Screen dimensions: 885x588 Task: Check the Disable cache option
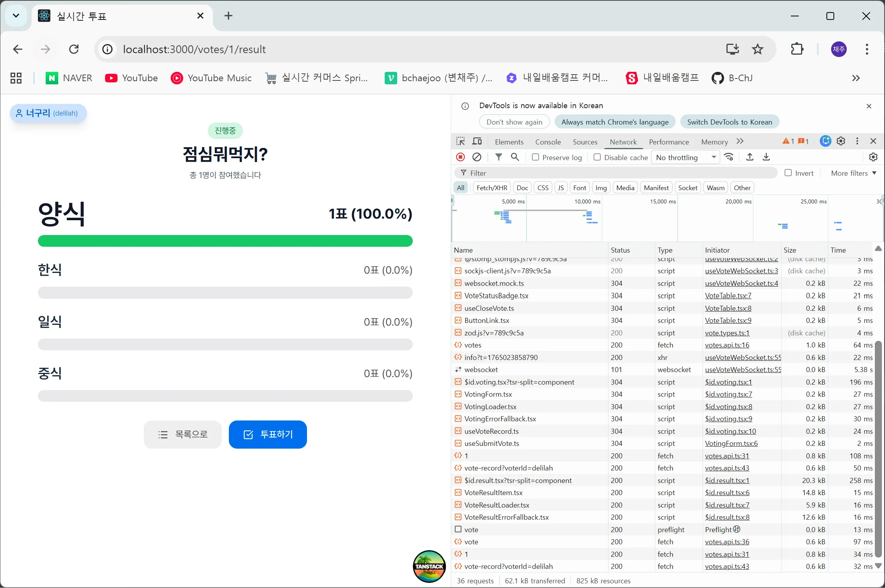point(597,157)
